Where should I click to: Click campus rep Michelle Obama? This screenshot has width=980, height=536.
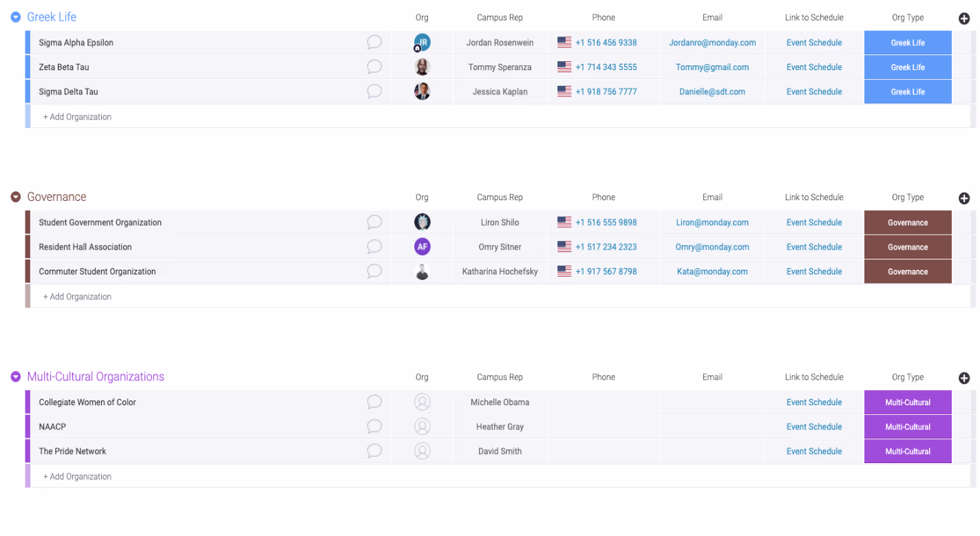500,402
